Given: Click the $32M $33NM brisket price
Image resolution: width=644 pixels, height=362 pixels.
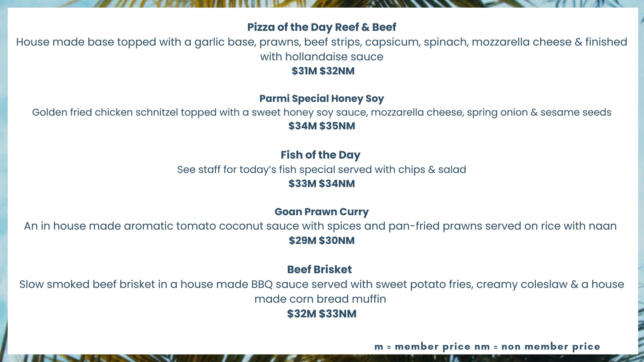Looking at the screenshot, I should [x=322, y=314].
